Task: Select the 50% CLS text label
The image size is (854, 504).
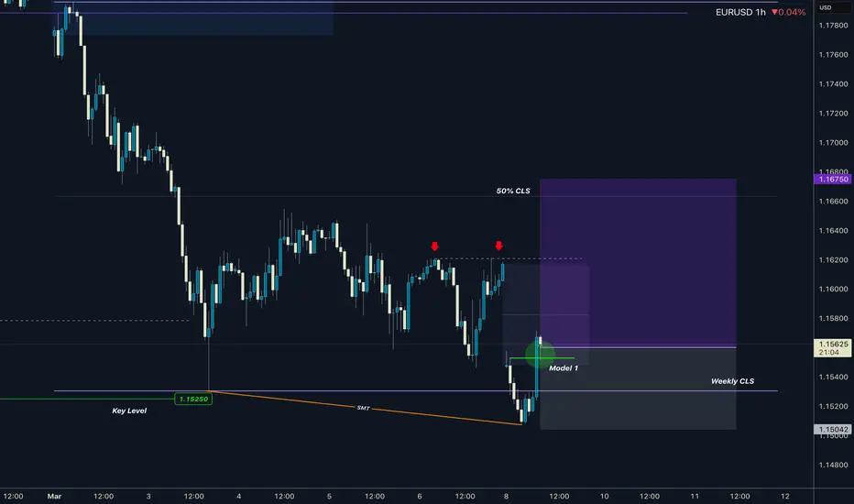Action: click(x=513, y=191)
